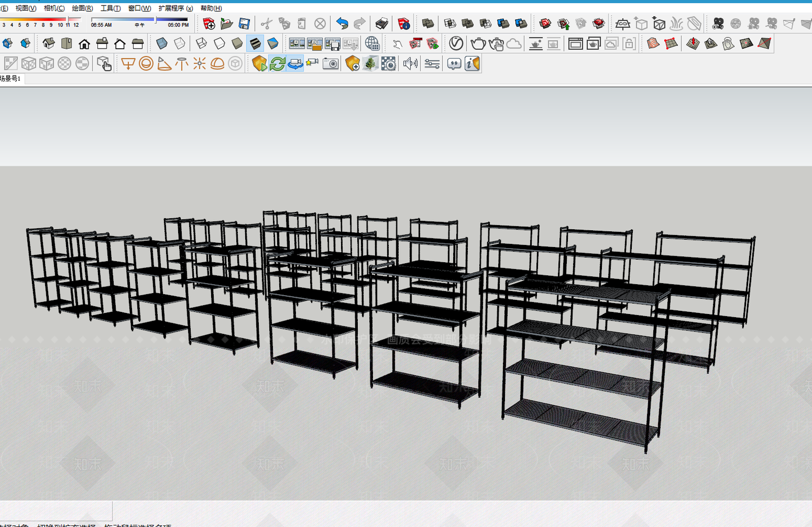Show the V-Ray frame buffer window
812x527 pixels.
[575, 44]
